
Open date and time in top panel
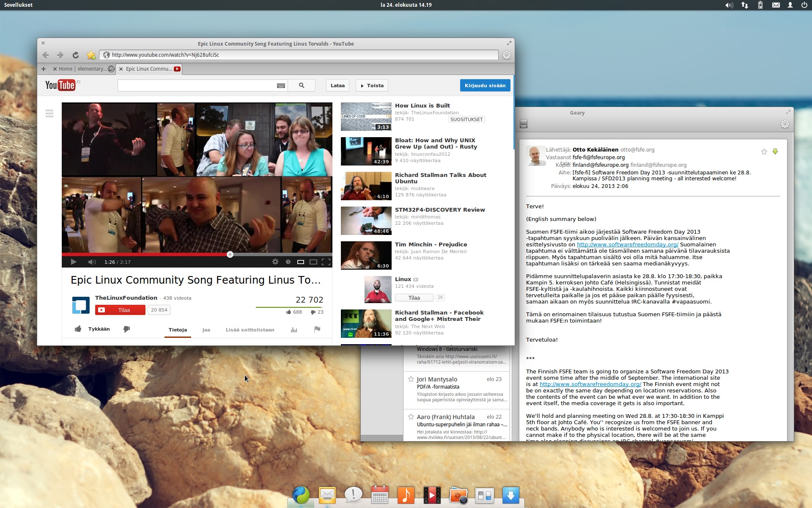(406, 5)
